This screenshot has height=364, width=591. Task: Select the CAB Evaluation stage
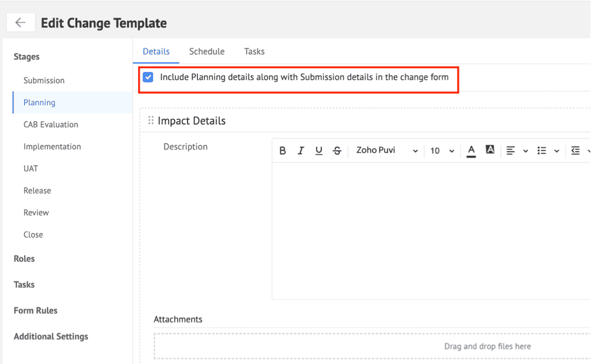click(x=51, y=125)
